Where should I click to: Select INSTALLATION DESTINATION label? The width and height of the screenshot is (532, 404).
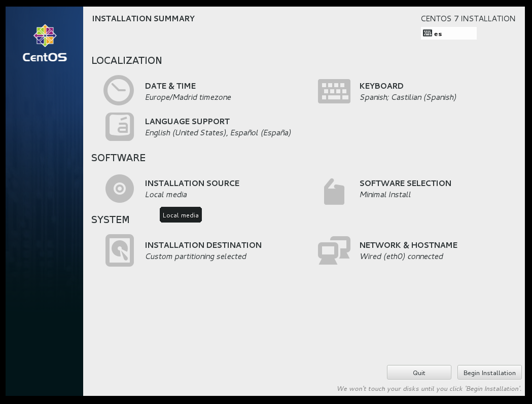[203, 245]
